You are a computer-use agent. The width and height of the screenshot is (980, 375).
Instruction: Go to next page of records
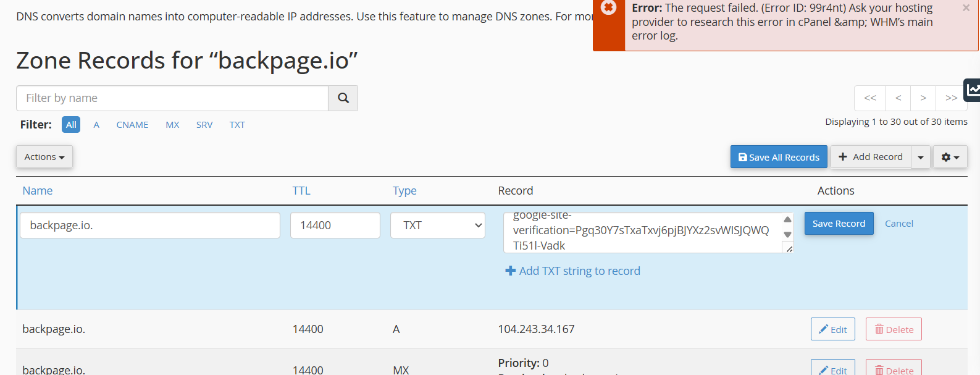923,98
